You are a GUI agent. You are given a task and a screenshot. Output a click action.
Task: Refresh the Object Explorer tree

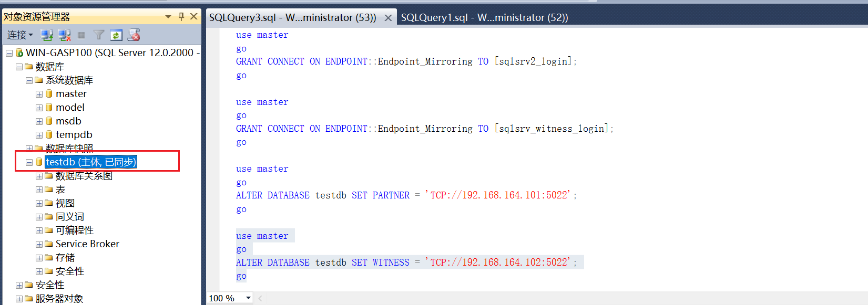point(116,35)
